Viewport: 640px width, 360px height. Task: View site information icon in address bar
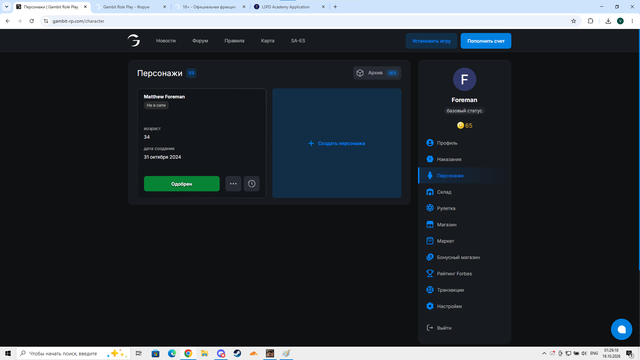click(46, 21)
